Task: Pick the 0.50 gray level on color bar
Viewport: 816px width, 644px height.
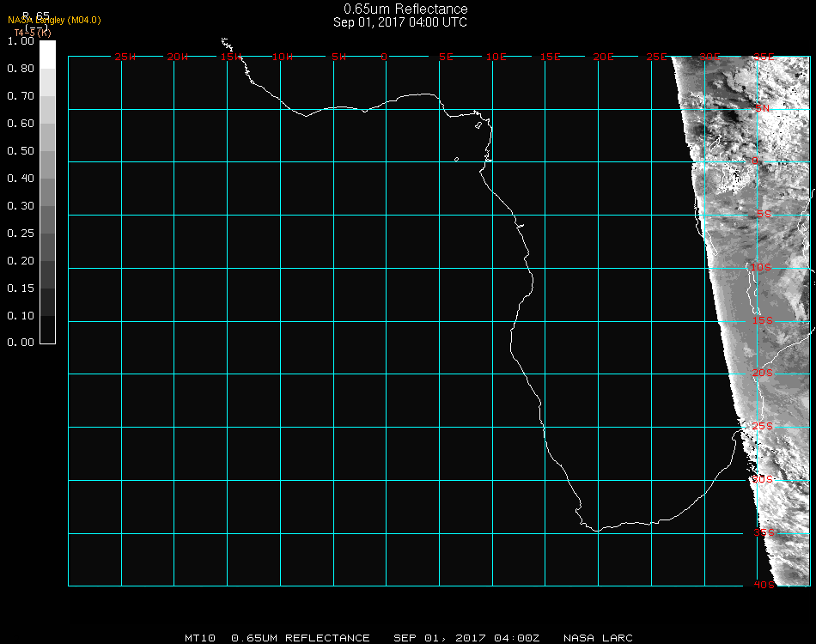Action: point(48,151)
